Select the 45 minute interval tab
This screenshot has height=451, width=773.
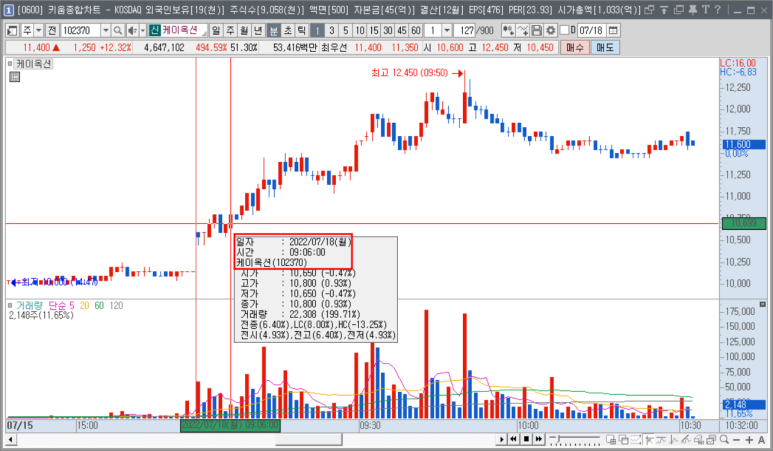[x=402, y=31]
